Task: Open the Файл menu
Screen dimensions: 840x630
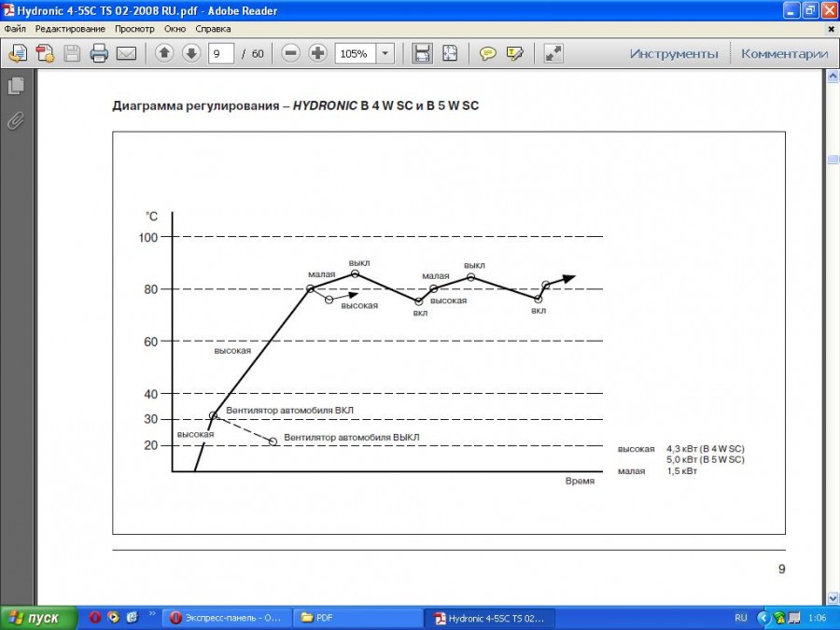Action: pyautogui.click(x=15, y=29)
